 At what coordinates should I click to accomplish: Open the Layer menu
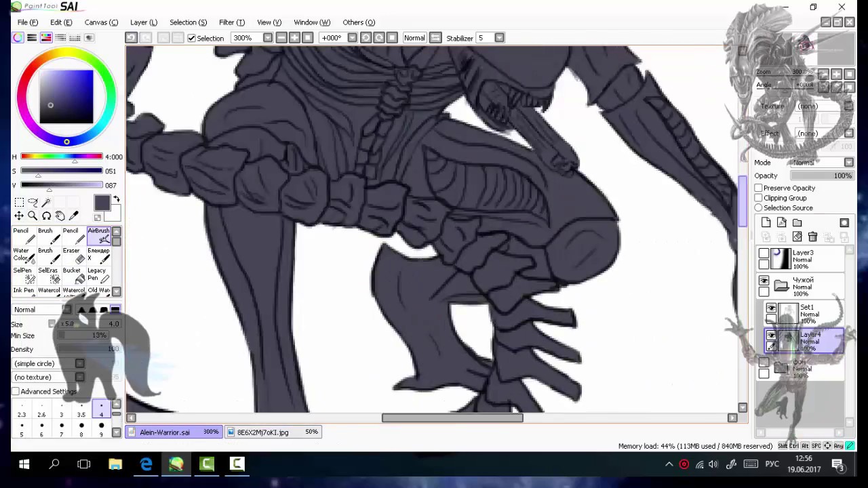click(144, 22)
